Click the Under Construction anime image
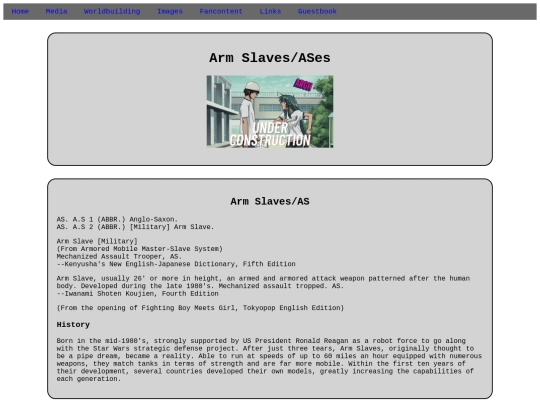The image size is (540, 405). pos(270,112)
